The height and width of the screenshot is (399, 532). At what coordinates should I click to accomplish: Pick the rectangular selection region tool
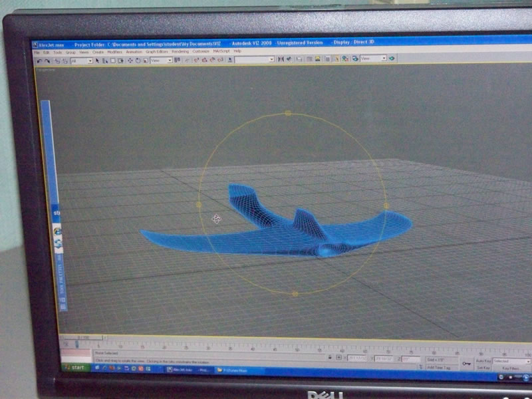pyautogui.click(x=113, y=61)
